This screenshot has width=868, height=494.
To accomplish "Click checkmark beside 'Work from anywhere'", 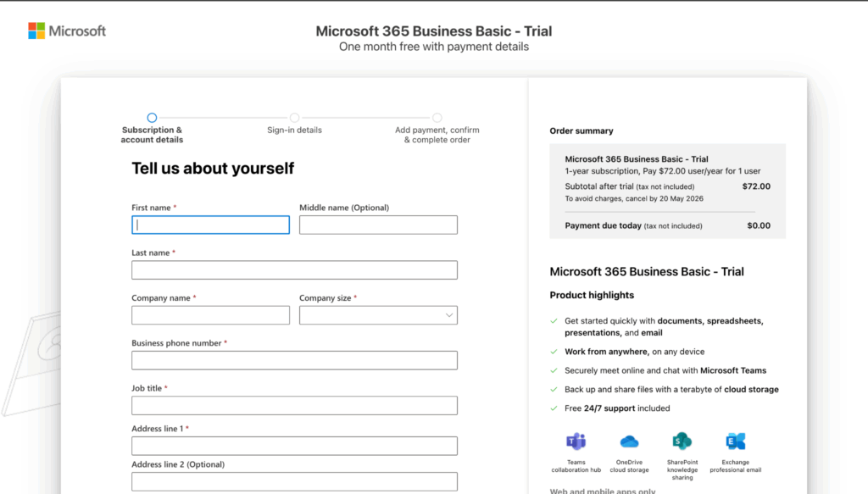I will [554, 352].
